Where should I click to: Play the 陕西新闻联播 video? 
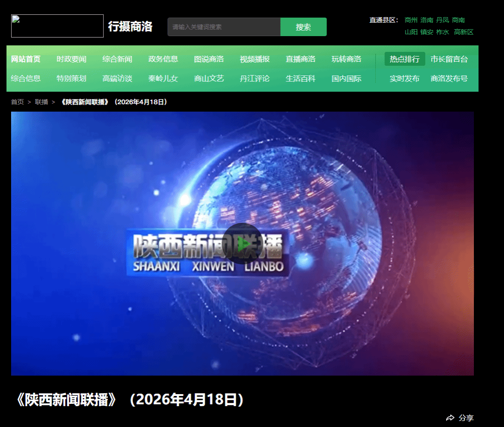coord(242,244)
